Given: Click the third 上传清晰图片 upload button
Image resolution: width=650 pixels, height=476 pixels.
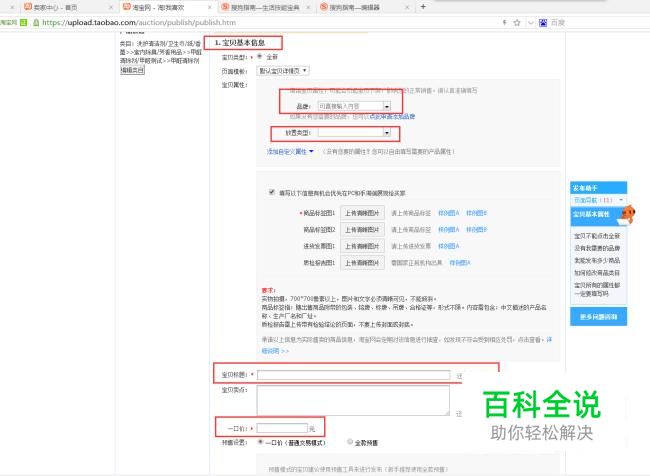Looking at the screenshot, I should click(362, 246).
